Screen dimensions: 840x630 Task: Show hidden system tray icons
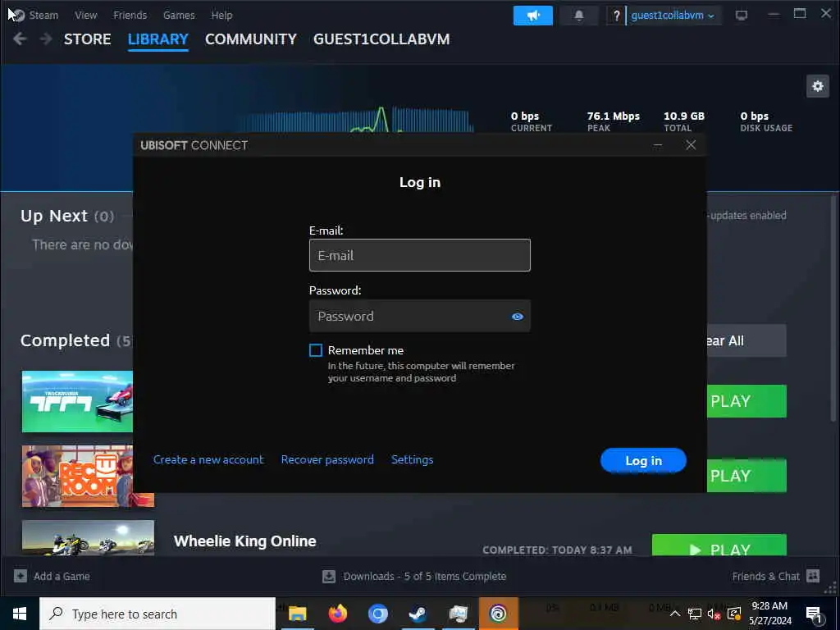675,614
